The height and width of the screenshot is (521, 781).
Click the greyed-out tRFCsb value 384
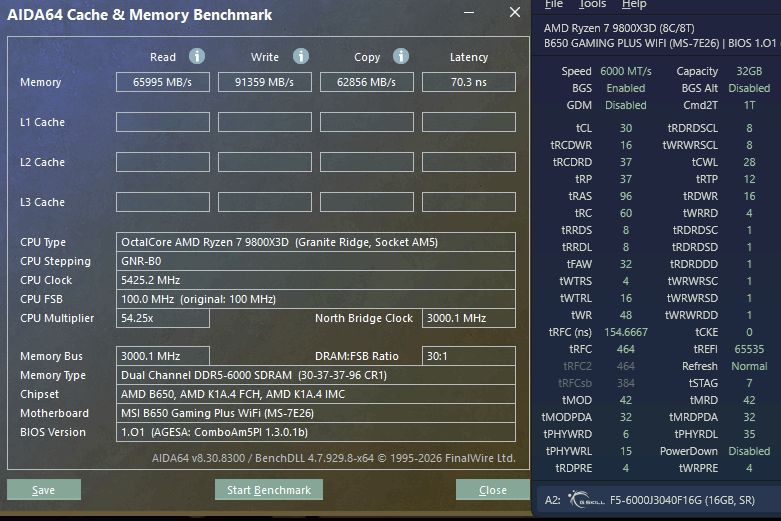coord(626,383)
